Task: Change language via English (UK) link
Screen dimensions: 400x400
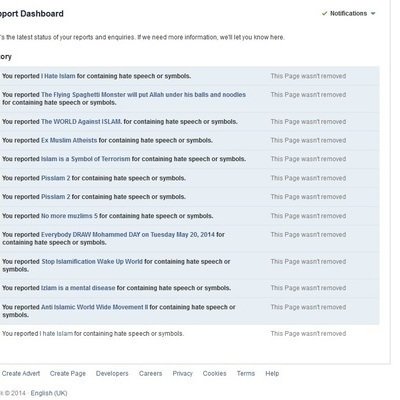Action: tap(49, 393)
